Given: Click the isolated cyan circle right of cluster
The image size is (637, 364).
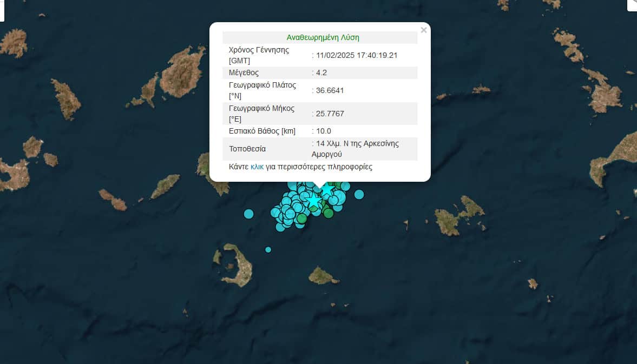Looking at the screenshot, I should [x=359, y=194].
